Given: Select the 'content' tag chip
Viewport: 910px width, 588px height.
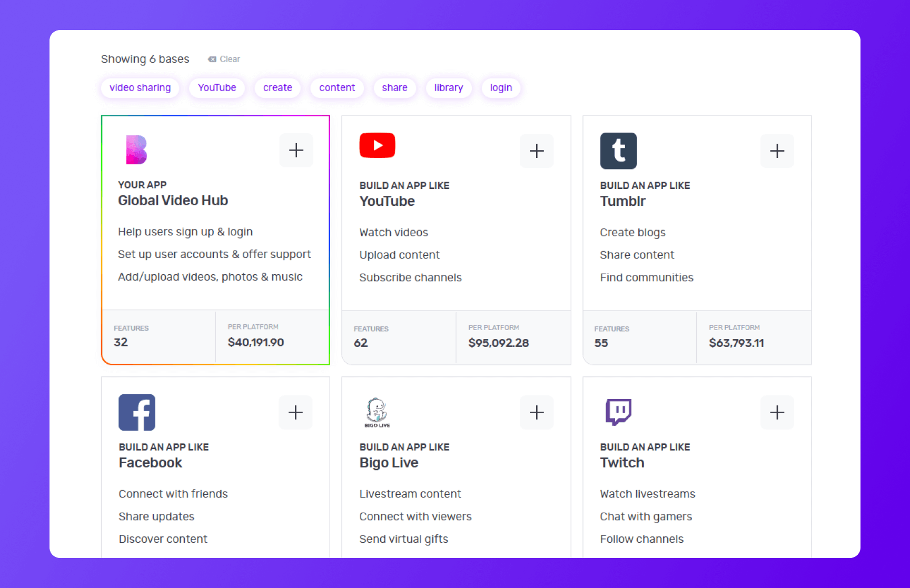Looking at the screenshot, I should [337, 88].
